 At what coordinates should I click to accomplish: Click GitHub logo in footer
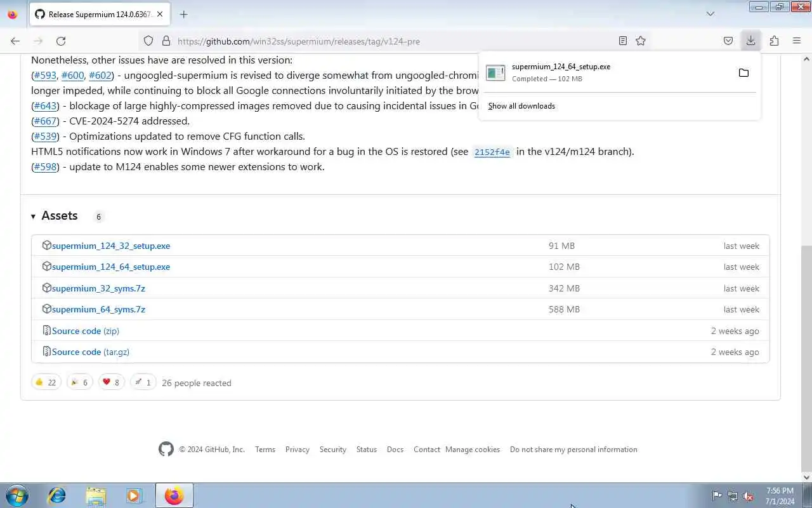[166, 449]
